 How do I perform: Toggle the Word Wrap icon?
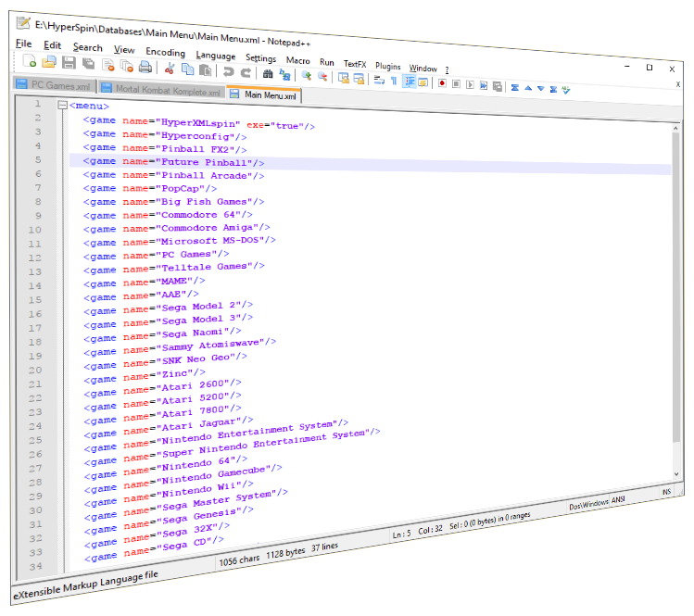pos(379,80)
